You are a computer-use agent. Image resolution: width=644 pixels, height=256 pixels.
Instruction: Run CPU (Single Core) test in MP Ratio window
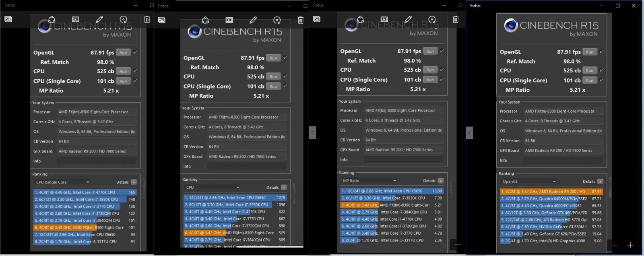430,80
